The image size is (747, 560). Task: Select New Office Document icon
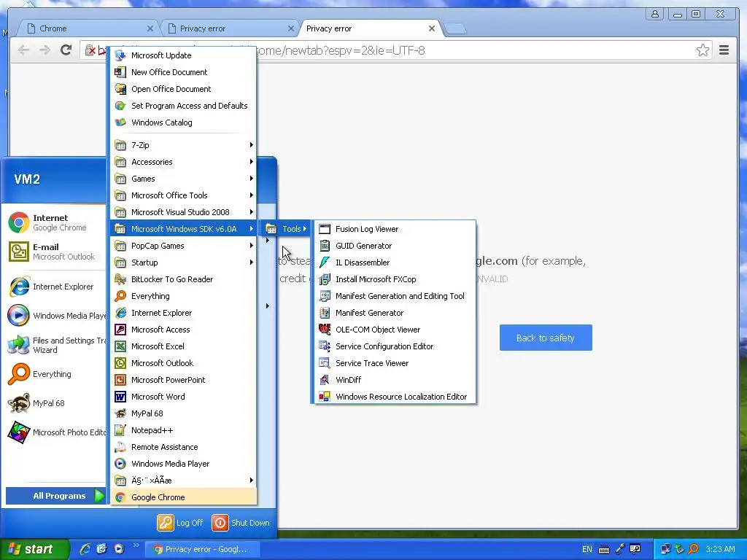(x=120, y=72)
